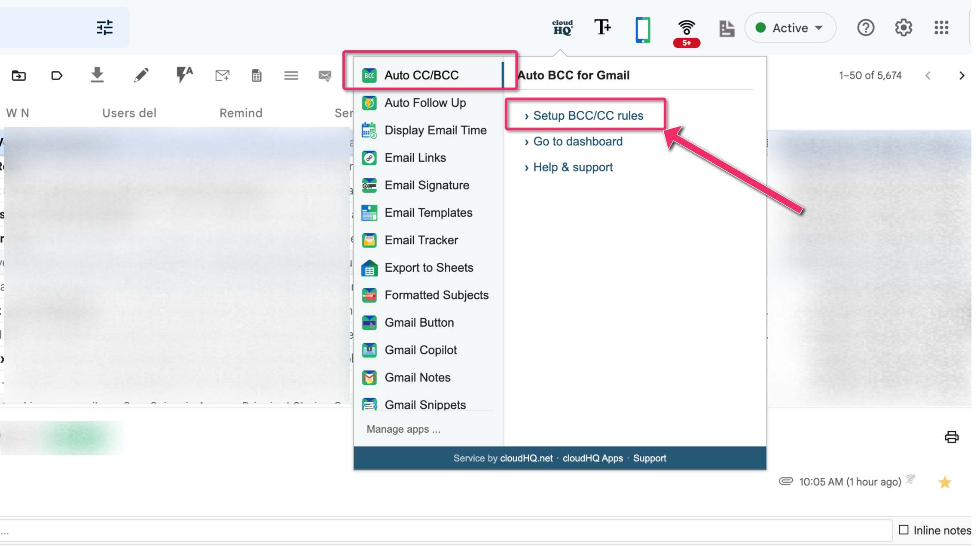
Task: Click the Labels tag icon
Action: tap(57, 76)
